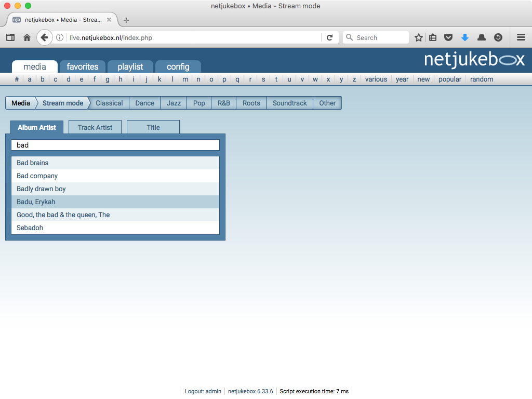Click the notifications bell icon
532x399 pixels.
point(481,37)
